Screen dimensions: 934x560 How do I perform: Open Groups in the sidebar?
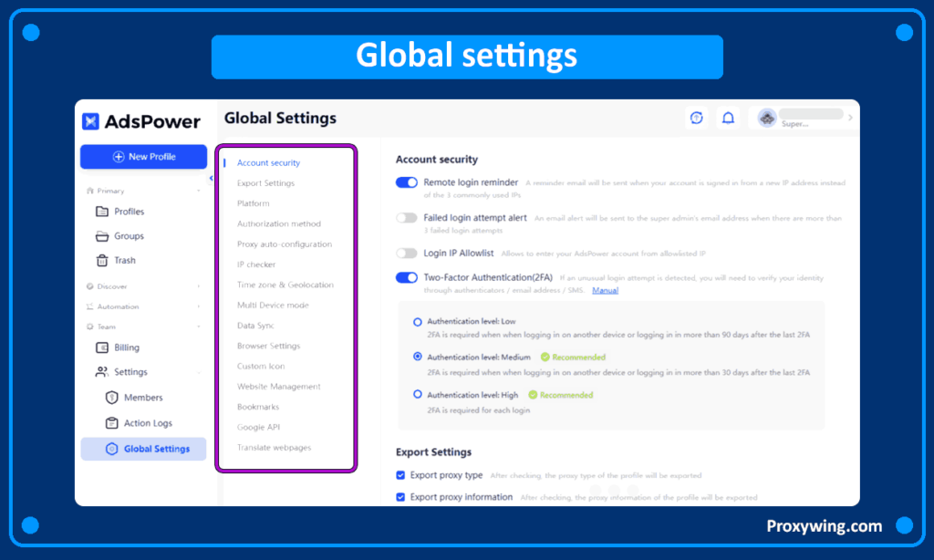[129, 236]
